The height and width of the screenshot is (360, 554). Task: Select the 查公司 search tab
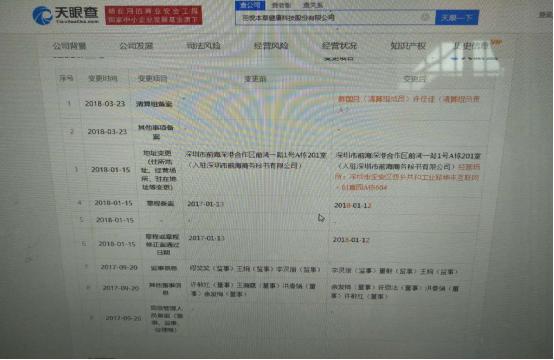pyautogui.click(x=250, y=5)
